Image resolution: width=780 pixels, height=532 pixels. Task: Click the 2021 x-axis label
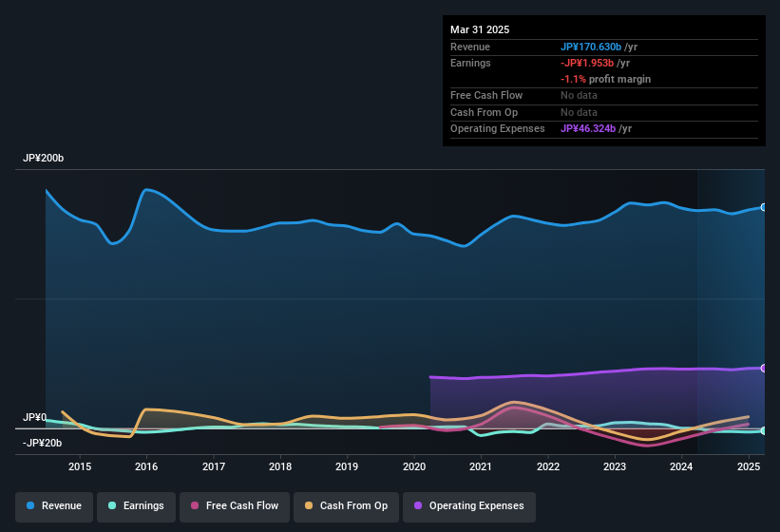tap(481, 466)
